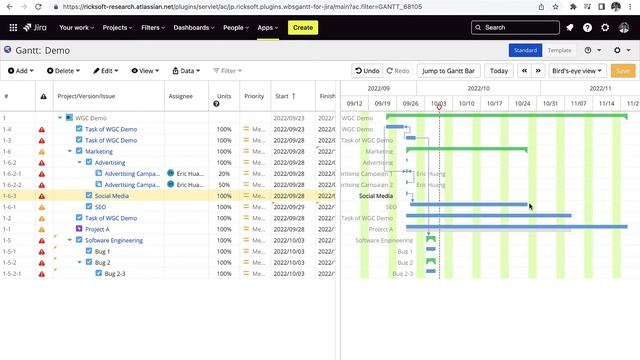The width and height of the screenshot is (640, 360).
Task: Click red warning icon on row 1-4
Action: click(x=42, y=129)
